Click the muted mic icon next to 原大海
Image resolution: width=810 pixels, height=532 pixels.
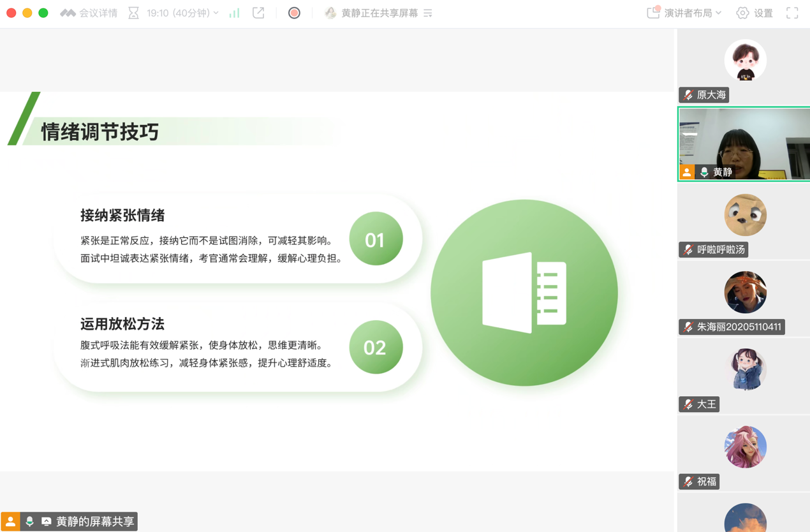click(688, 95)
